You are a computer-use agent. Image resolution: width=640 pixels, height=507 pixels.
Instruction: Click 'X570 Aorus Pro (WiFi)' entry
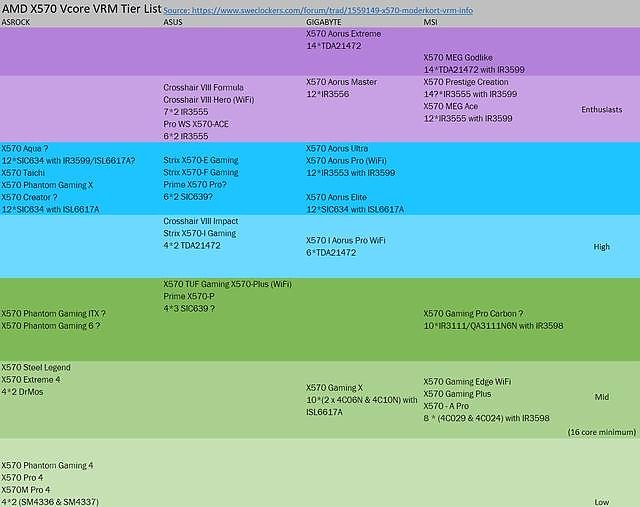click(x=346, y=161)
